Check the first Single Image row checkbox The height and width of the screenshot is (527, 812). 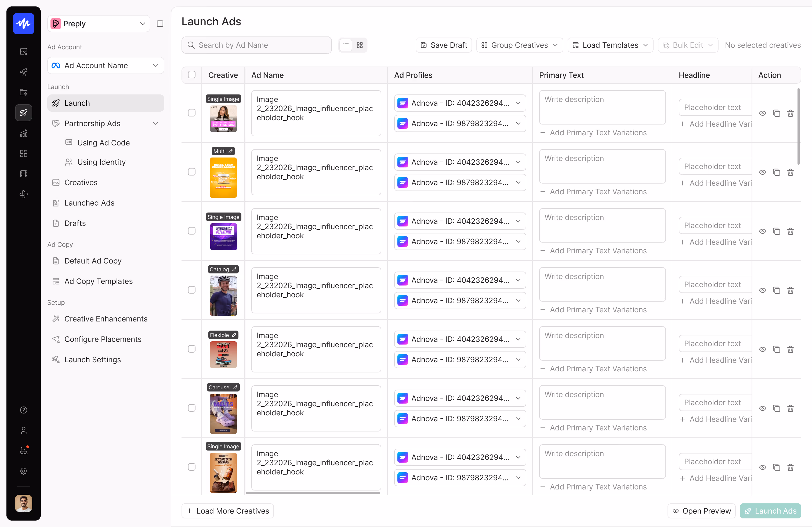click(192, 113)
